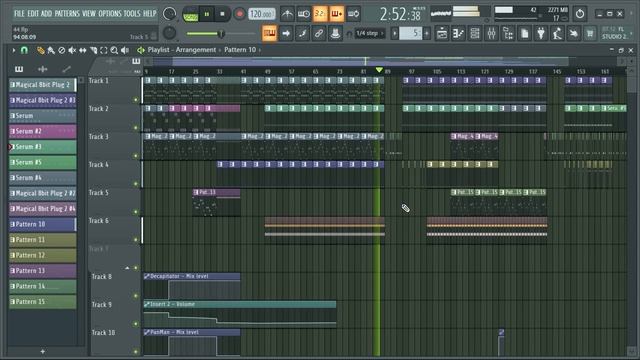Open the global snap 1/4 step dropdown

369,33
